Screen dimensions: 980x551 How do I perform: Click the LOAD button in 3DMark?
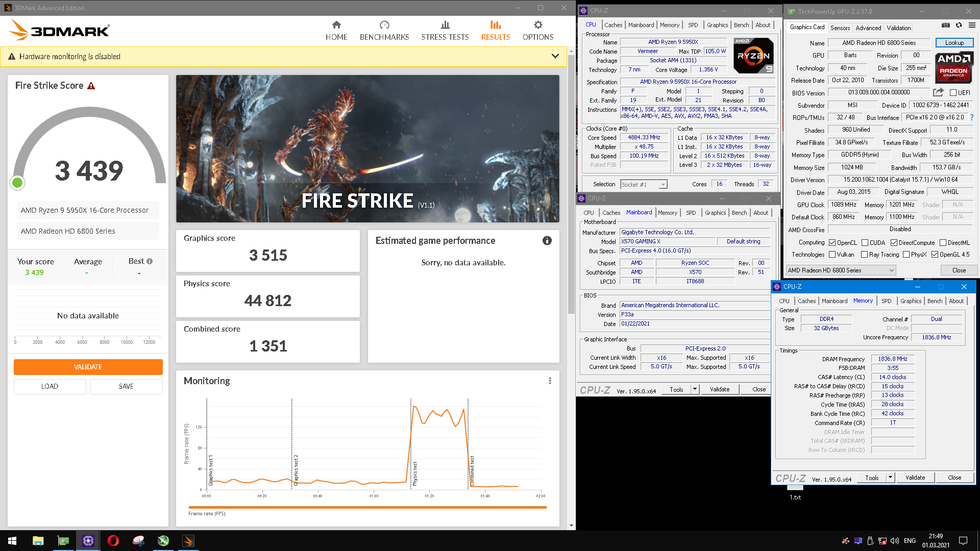pyautogui.click(x=50, y=386)
